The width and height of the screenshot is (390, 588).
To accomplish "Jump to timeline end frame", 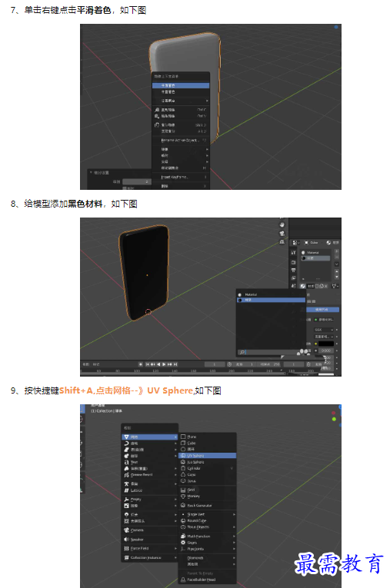I will (175, 364).
